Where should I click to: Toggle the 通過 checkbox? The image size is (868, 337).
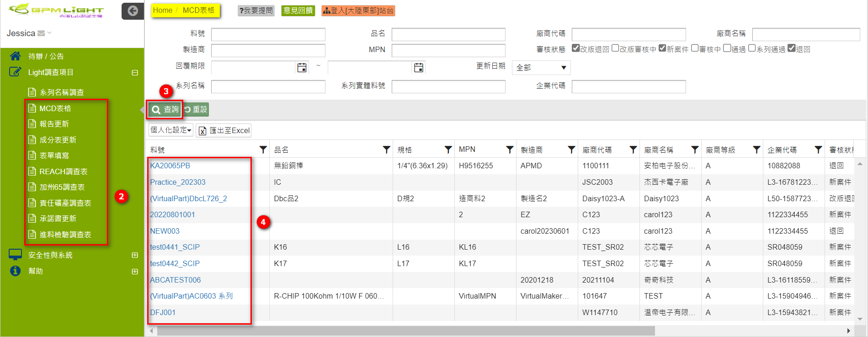click(727, 48)
